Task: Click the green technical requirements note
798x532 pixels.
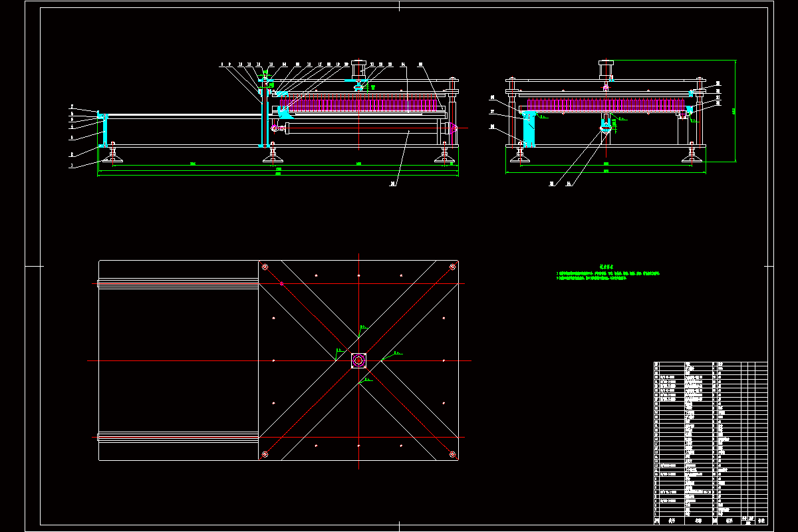Action: (x=608, y=273)
